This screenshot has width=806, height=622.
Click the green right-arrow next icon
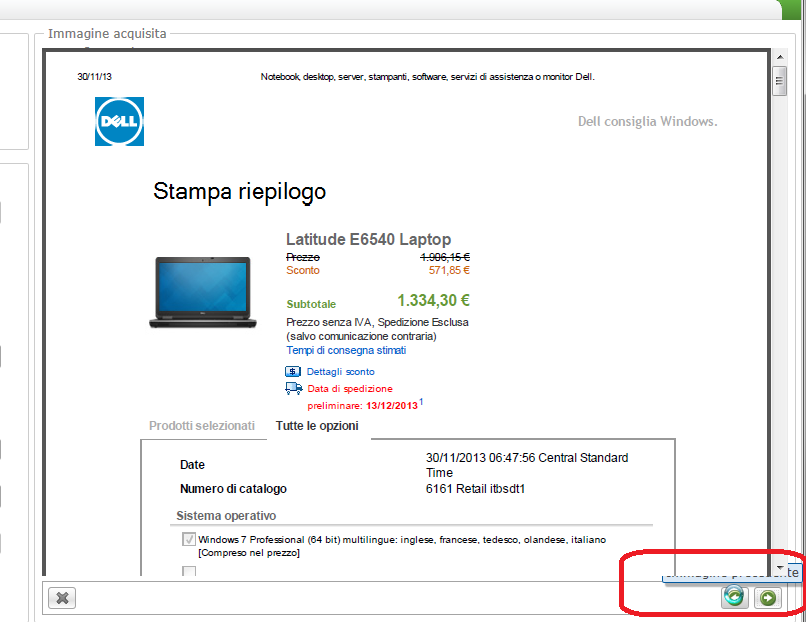pyautogui.click(x=767, y=598)
